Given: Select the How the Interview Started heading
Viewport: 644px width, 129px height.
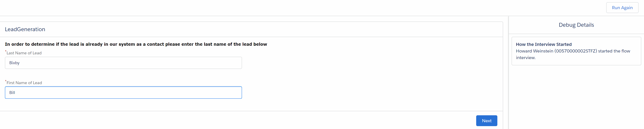Looking at the screenshot, I should [544, 44].
